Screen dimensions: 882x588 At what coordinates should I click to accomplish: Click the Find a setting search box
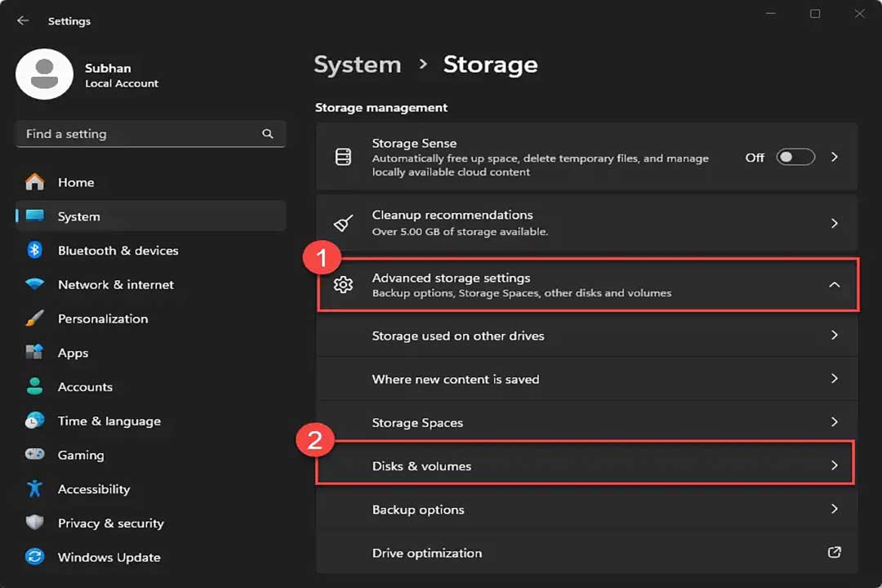coord(151,134)
